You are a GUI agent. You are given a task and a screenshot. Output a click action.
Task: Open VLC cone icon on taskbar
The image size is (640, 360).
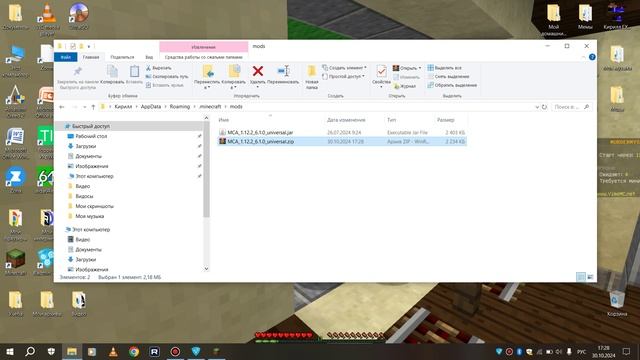coord(113,351)
